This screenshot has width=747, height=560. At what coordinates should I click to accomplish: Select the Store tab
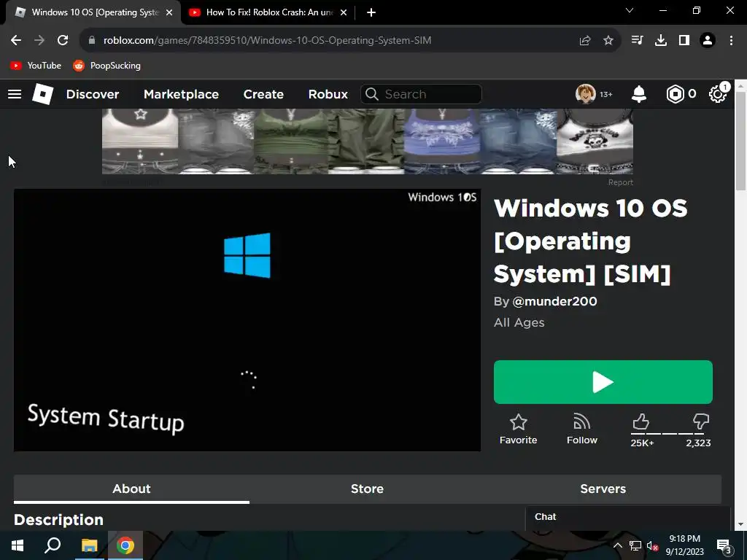point(368,489)
